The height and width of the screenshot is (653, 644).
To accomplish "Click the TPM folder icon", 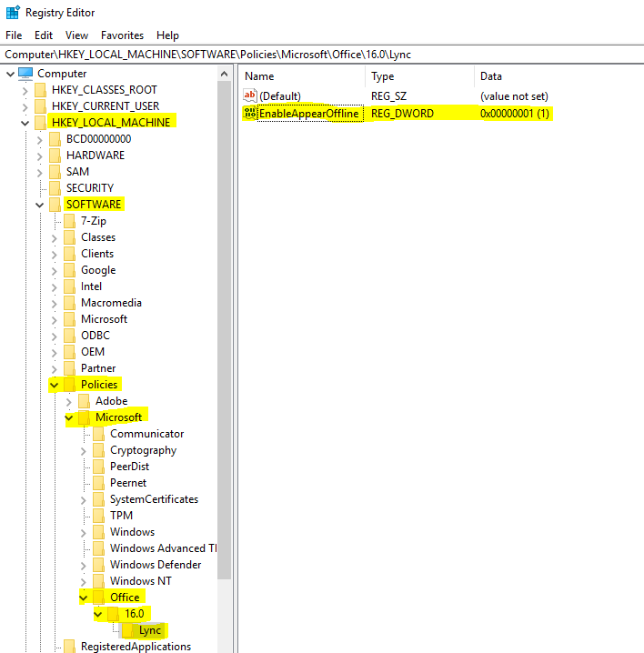I will tap(99, 516).
